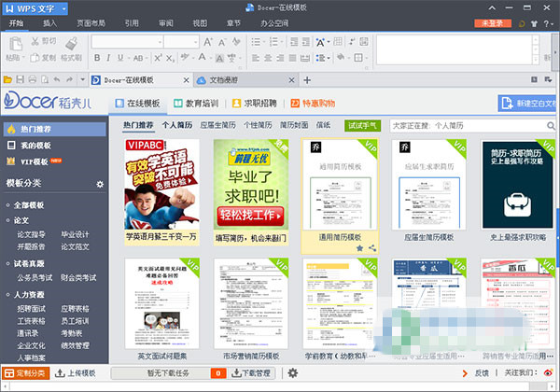Click the 反馈 link
The width and height of the screenshot is (560, 392).
[482, 373]
